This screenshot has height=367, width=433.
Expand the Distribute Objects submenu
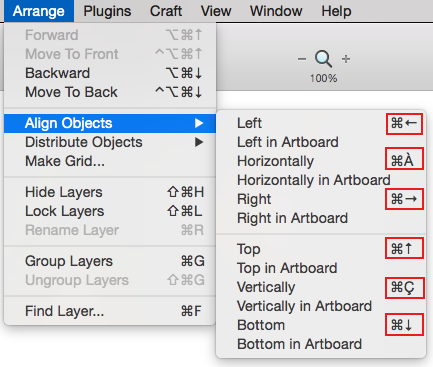[110, 142]
